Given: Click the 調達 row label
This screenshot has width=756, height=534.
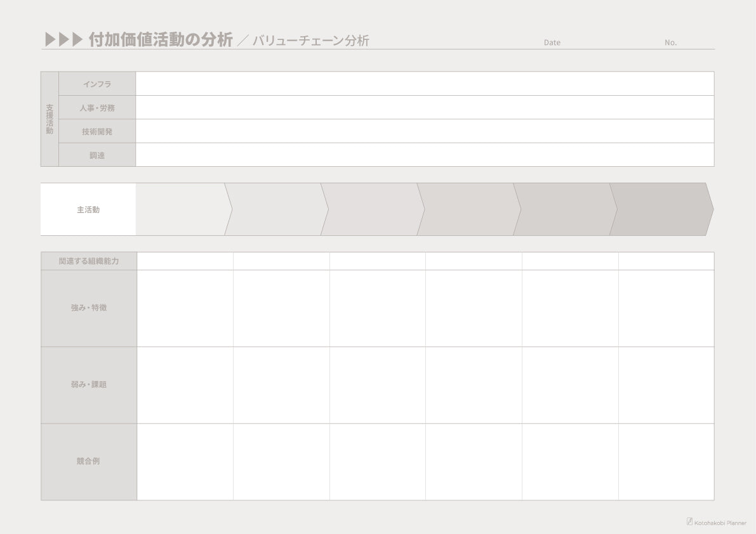Looking at the screenshot, I should [x=97, y=155].
